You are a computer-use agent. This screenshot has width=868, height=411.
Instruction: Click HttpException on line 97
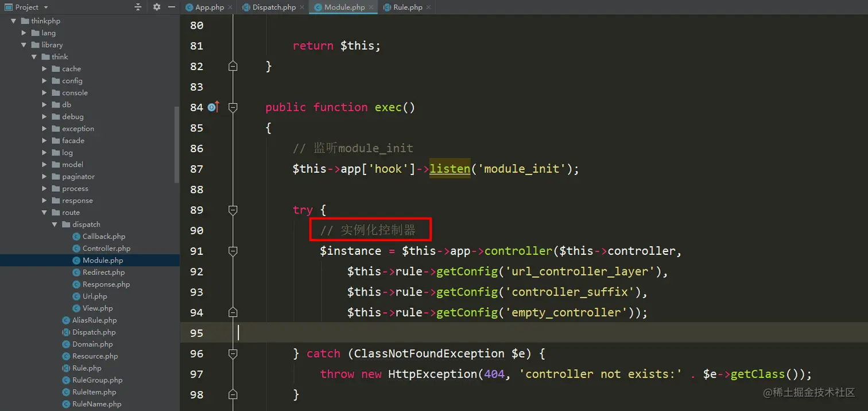433,374
